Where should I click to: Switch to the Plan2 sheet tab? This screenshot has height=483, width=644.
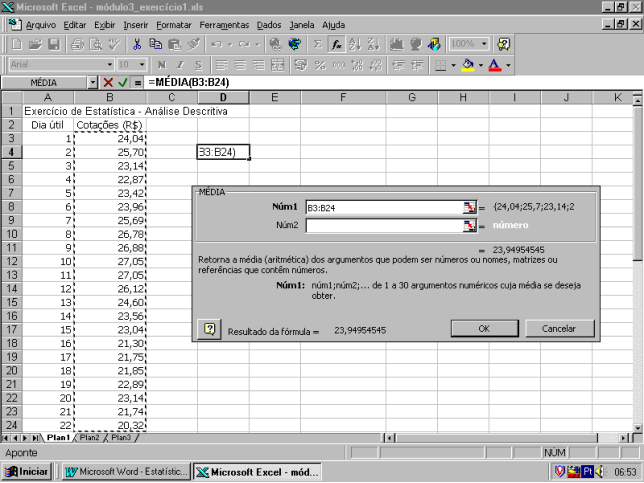(90, 437)
